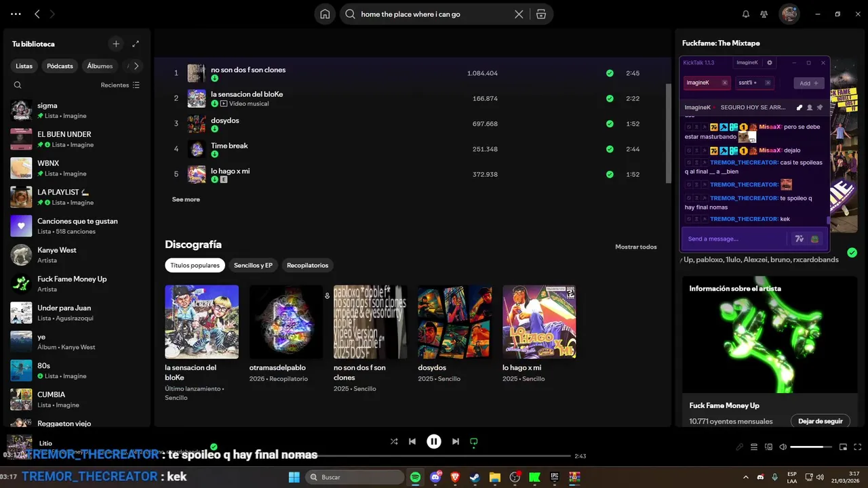Filter library by Listas
Screen dimensions: 868x488
click(x=24, y=66)
